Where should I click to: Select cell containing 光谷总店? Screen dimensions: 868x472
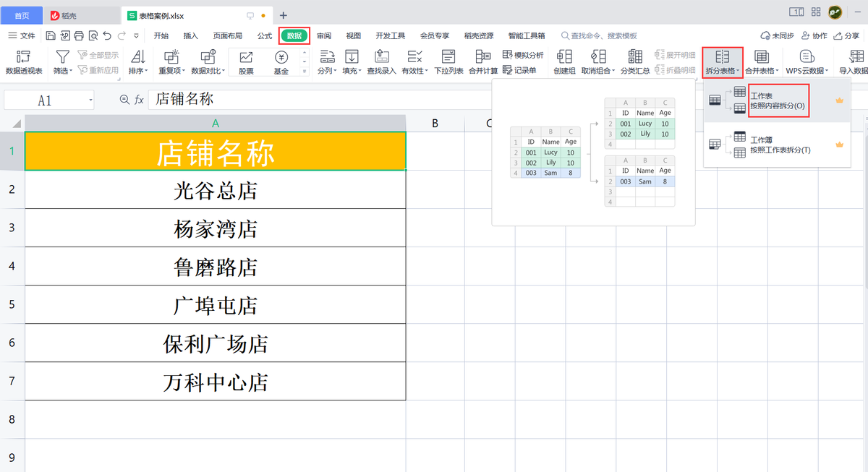pyautogui.click(x=216, y=190)
